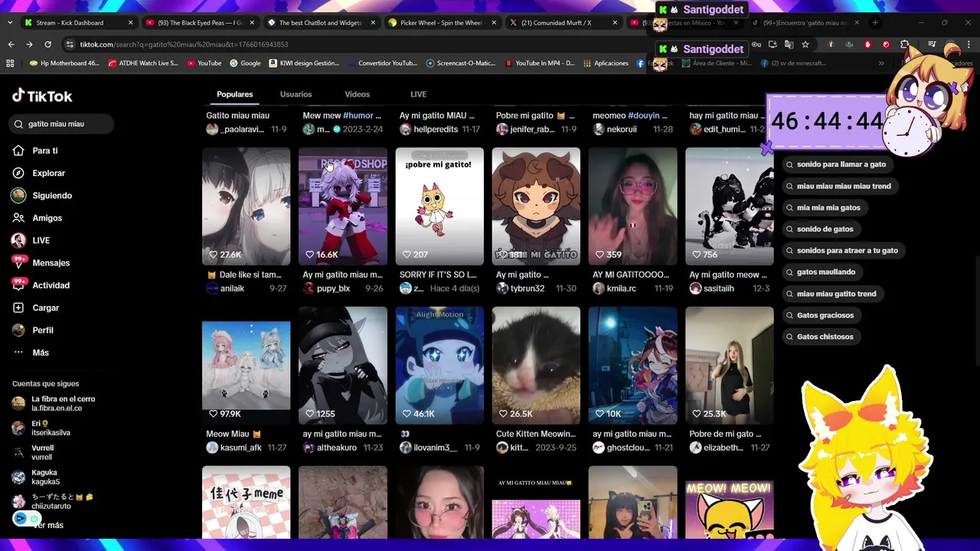The height and width of the screenshot is (551, 980).
Task: Open the pupy_blx video thumbnail
Action: [x=343, y=207]
